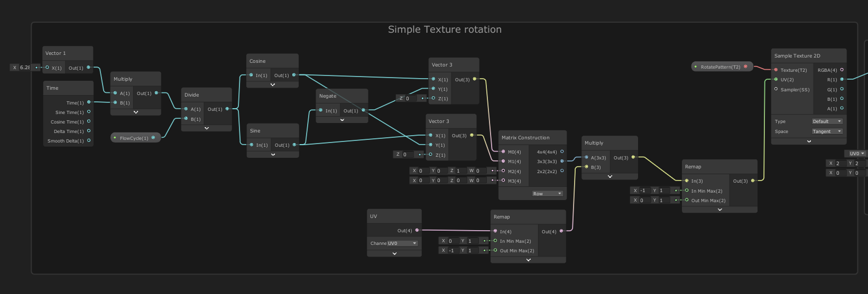Click Out(3) port of upper Vector 3 node
Image resolution: width=868 pixels, height=294 pixels.
[475, 79]
